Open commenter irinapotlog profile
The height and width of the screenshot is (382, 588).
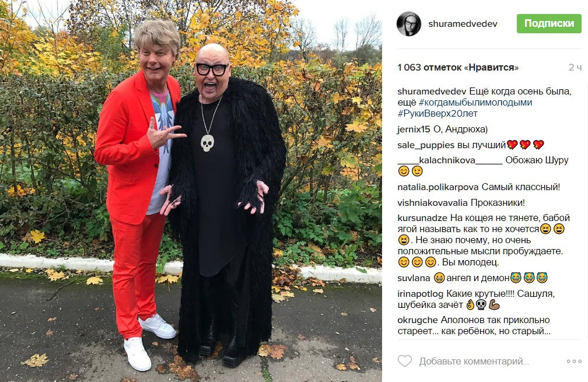click(421, 294)
